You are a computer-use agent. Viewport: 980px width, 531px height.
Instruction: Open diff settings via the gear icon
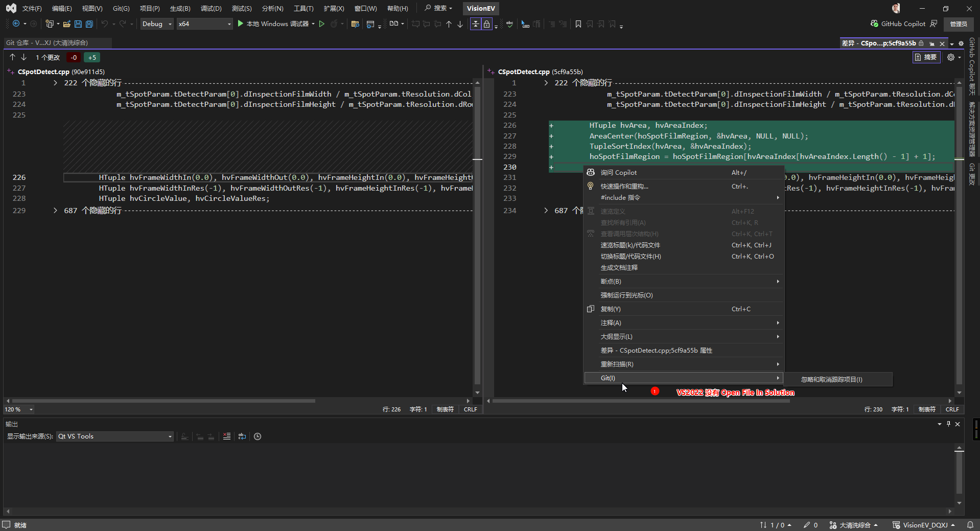point(951,57)
